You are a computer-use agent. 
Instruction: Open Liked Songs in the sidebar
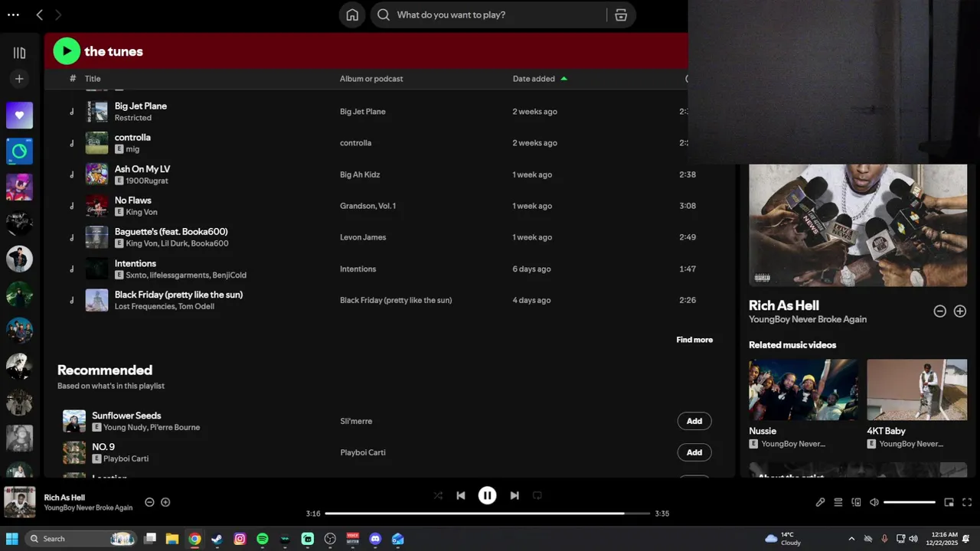tap(19, 115)
